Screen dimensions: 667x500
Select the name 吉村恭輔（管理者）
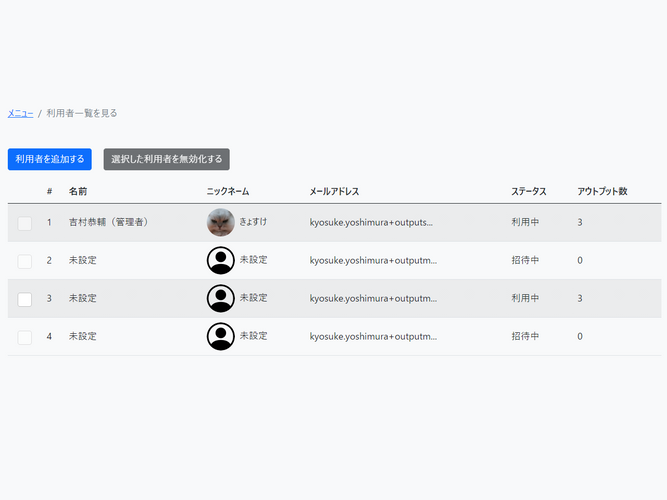coord(108,222)
